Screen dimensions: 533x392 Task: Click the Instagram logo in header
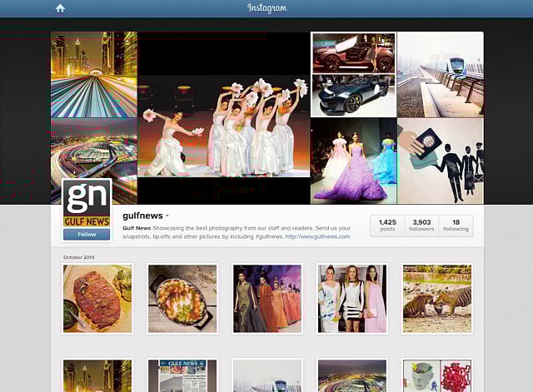coord(266,8)
